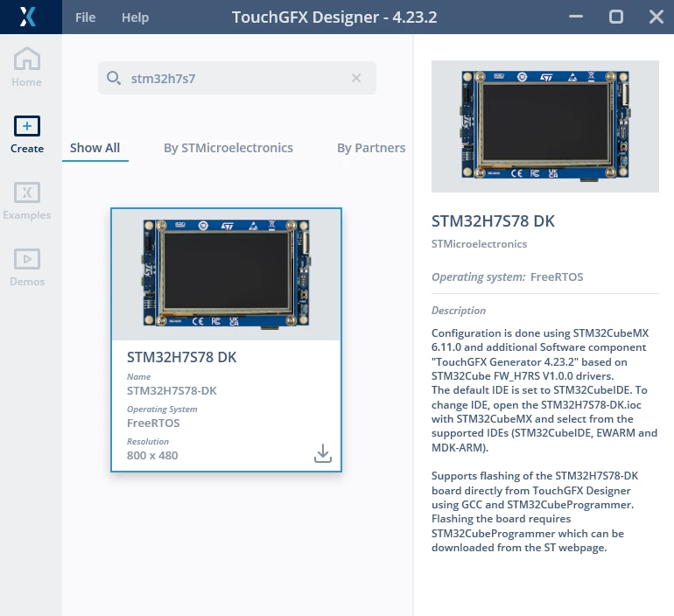Click the FreeRTOS value on the card

[153, 423]
